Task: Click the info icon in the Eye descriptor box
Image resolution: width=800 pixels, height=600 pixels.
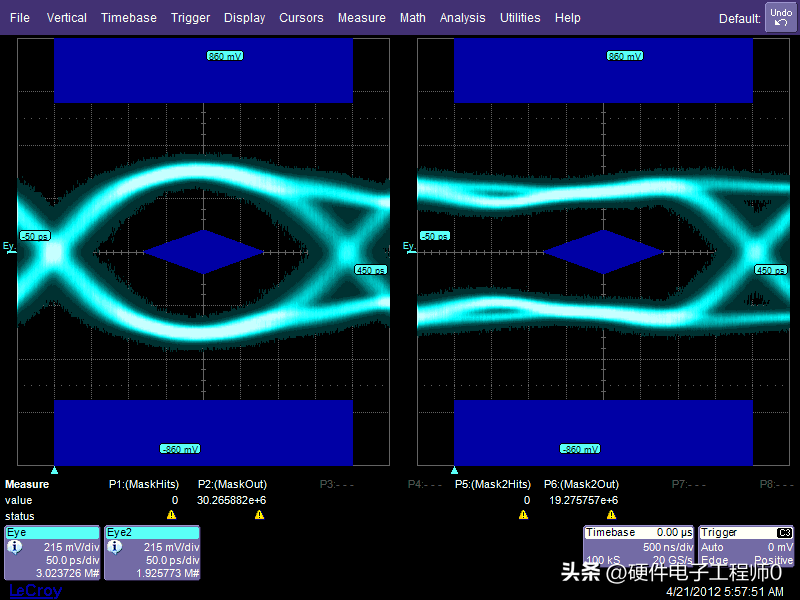Action: (x=15, y=547)
